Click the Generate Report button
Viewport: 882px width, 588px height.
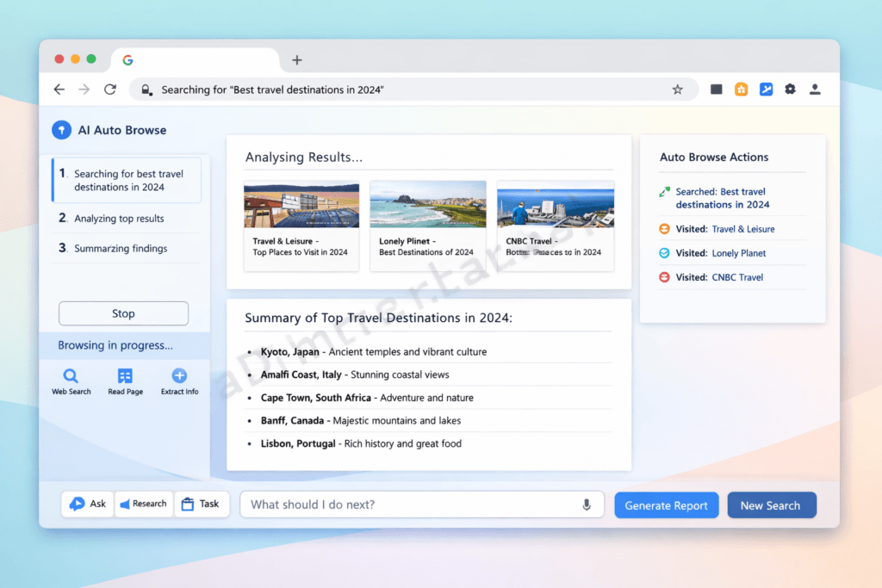pos(666,504)
